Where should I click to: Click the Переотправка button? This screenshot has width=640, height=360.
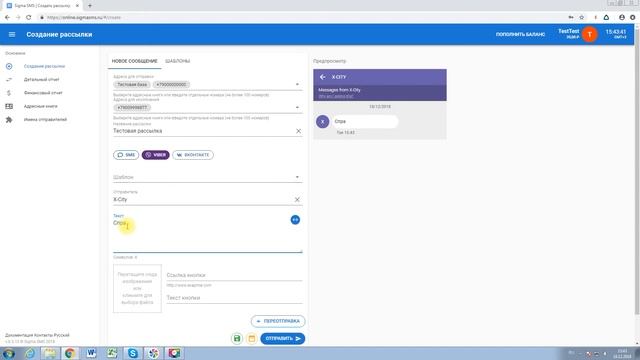(x=278, y=321)
